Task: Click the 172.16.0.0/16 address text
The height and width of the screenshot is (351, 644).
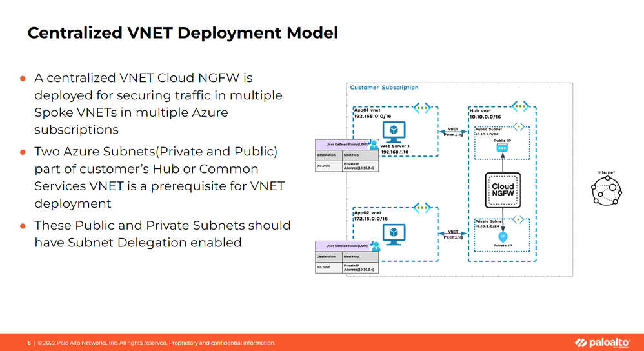Action: (371, 219)
